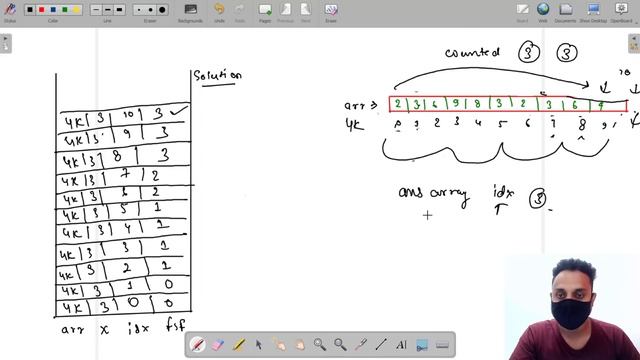Select the Highlighter tool
This screenshot has height=360, width=640.
point(238,345)
